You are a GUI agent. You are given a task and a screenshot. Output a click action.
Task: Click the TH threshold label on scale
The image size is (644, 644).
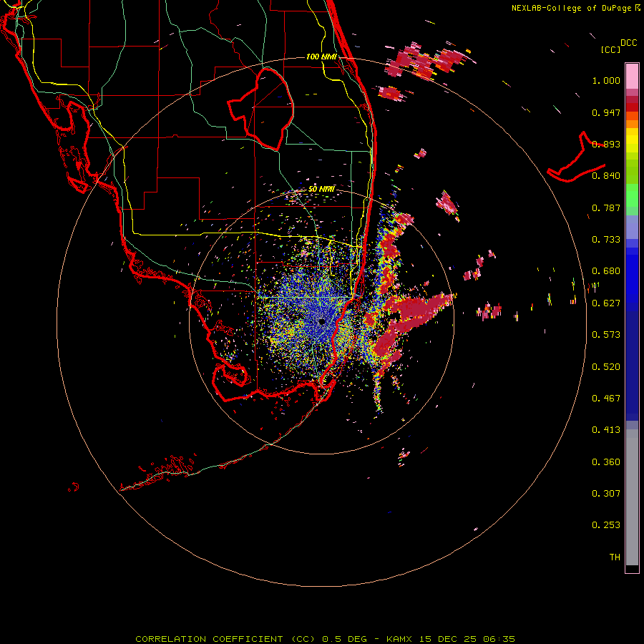click(x=615, y=557)
